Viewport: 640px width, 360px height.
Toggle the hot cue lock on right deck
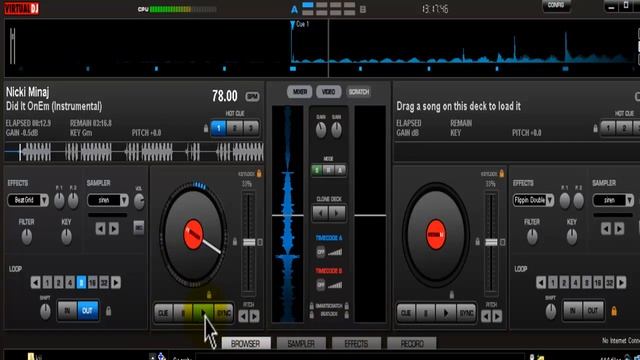point(595,129)
